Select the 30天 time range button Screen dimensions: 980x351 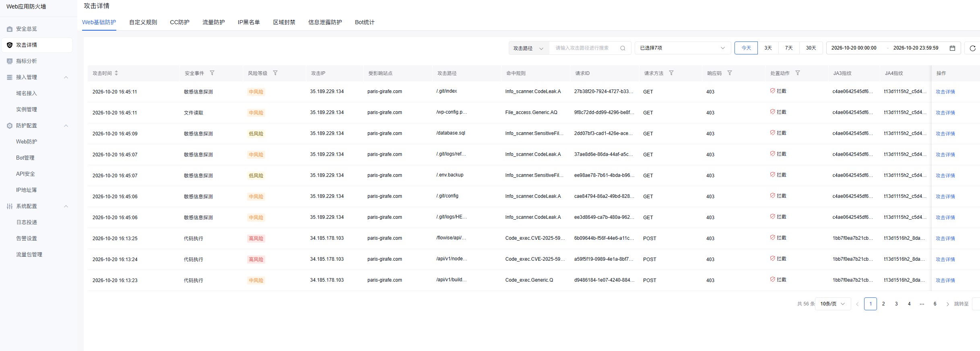(811, 48)
